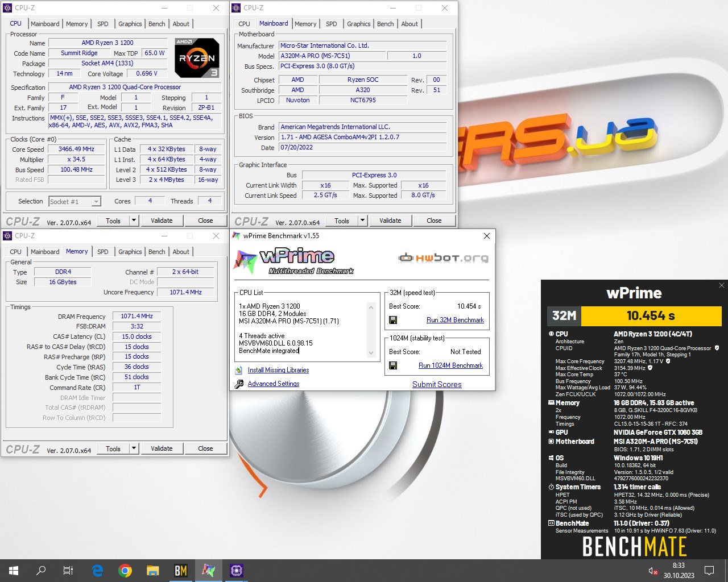Open the Socket #1 selection dropdown
Viewport: 728px width, 582px height.
96,201
